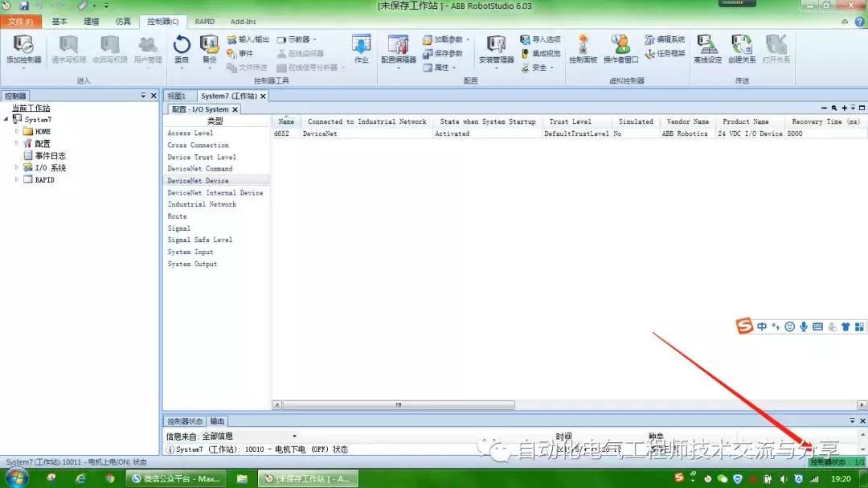Screen dimensions: 868x488
Task: Click Load Parameters (加载参数)
Action: pyautogui.click(x=445, y=39)
